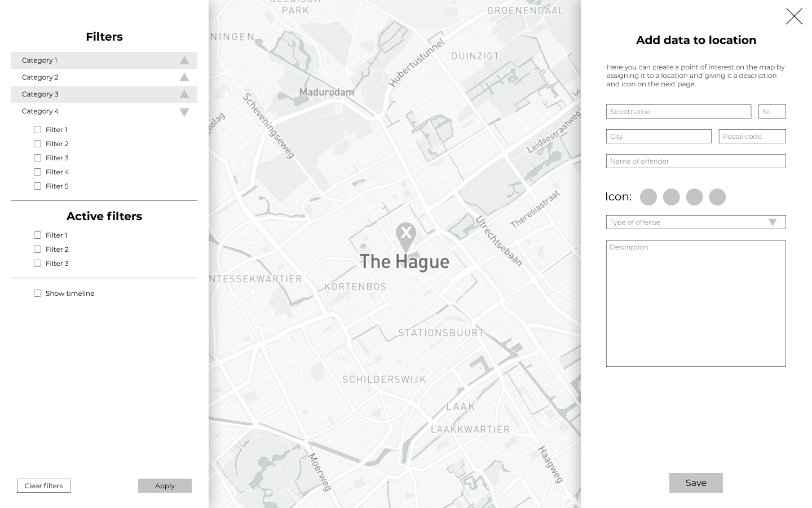Image resolution: width=812 pixels, height=508 pixels.
Task: Click the Apply button
Action: (165, 485)
